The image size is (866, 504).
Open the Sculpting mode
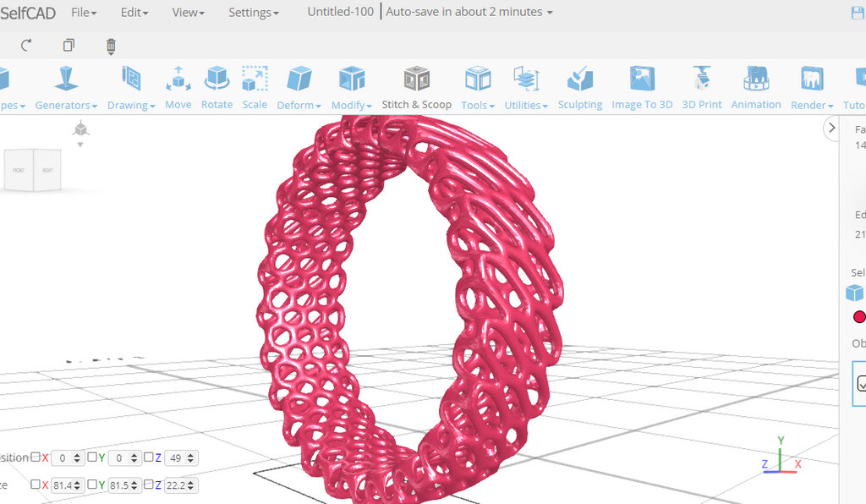click(580, 85)
